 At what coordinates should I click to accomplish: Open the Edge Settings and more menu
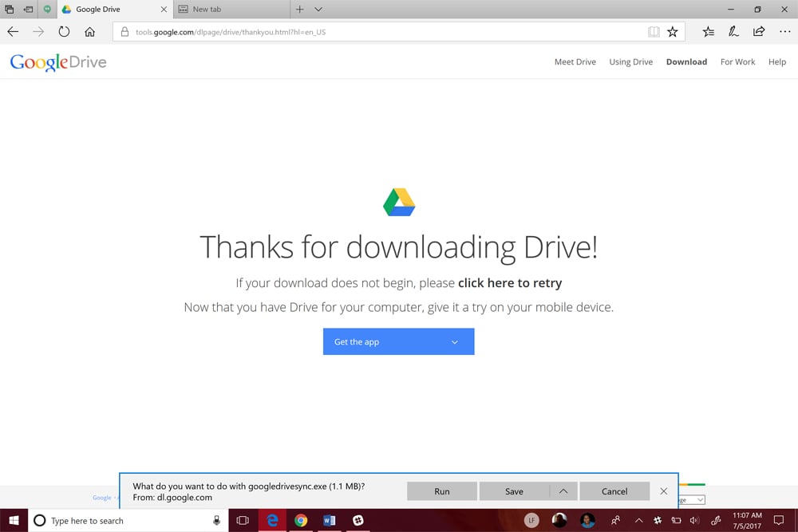pos(784,32)
